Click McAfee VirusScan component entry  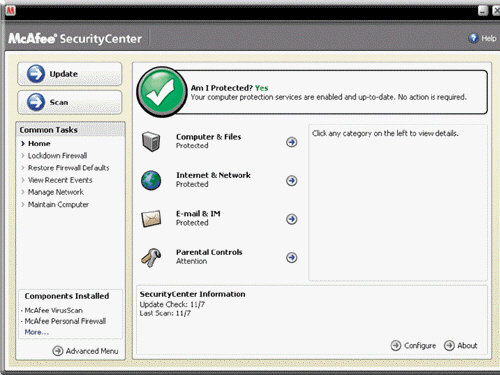point(53,310)
